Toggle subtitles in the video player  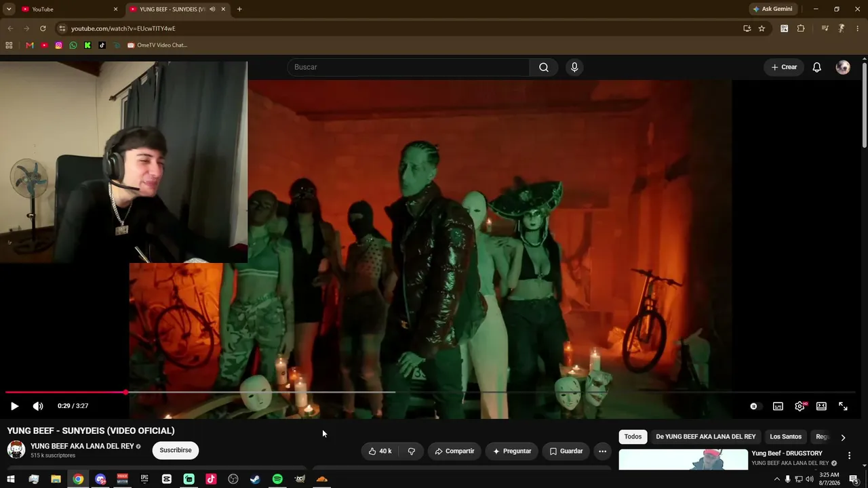pyautogui.click(x=778, y=406)
